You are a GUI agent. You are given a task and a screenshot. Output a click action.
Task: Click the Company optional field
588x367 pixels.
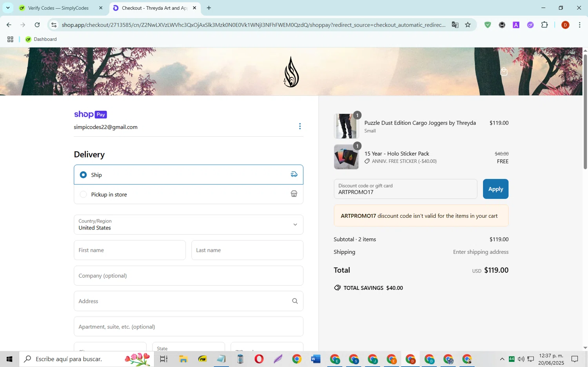tap(189, 276)
